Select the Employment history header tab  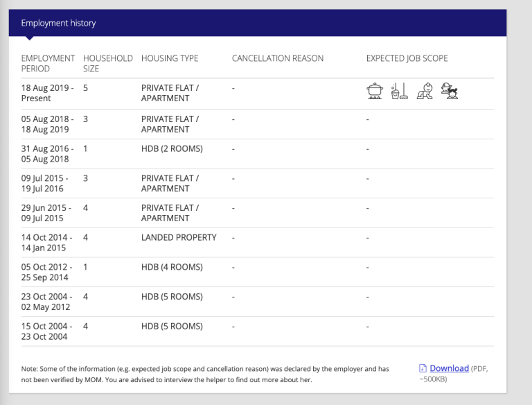(58, 23)
